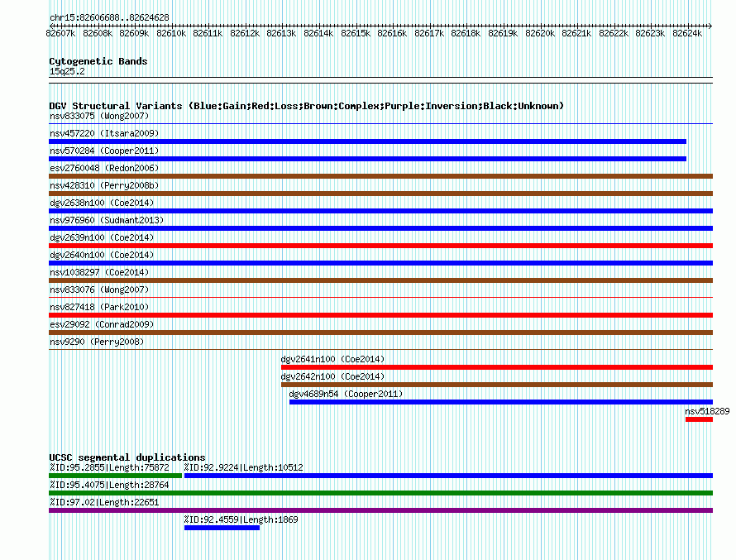This screenshot has width=736, height=560.
Task: Open the dgv4689n54 (Cooper2011) label
Action: click(346, 394)
